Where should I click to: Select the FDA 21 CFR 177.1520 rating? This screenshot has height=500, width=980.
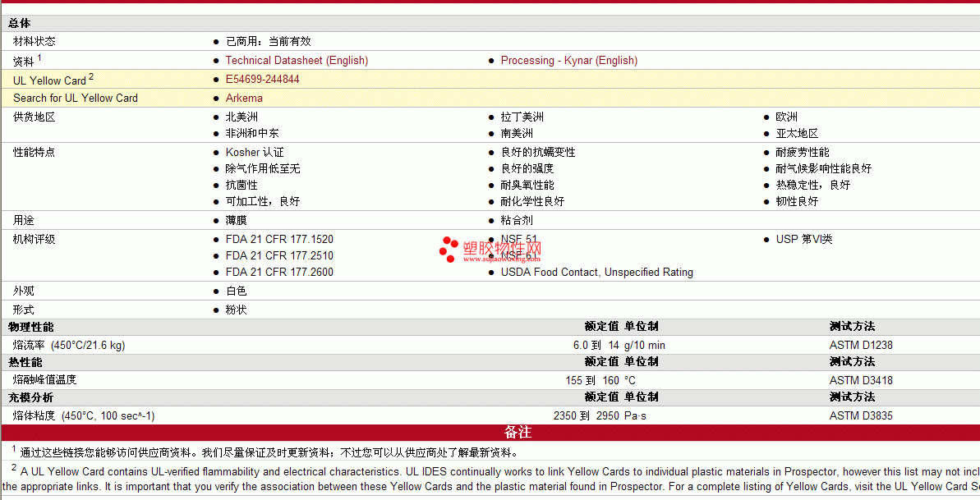[x=279, y=240]
